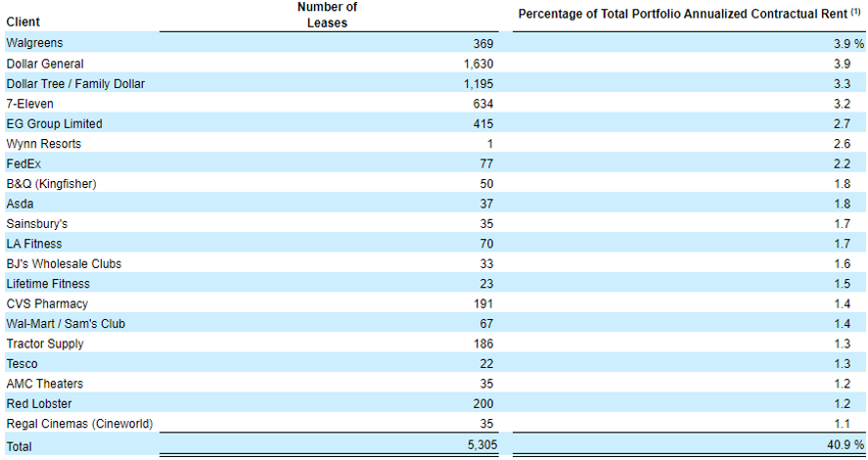Click EG Group rent percentage 2.7
This screenshot has height=460, width=868.
click(x=842, y=123)
